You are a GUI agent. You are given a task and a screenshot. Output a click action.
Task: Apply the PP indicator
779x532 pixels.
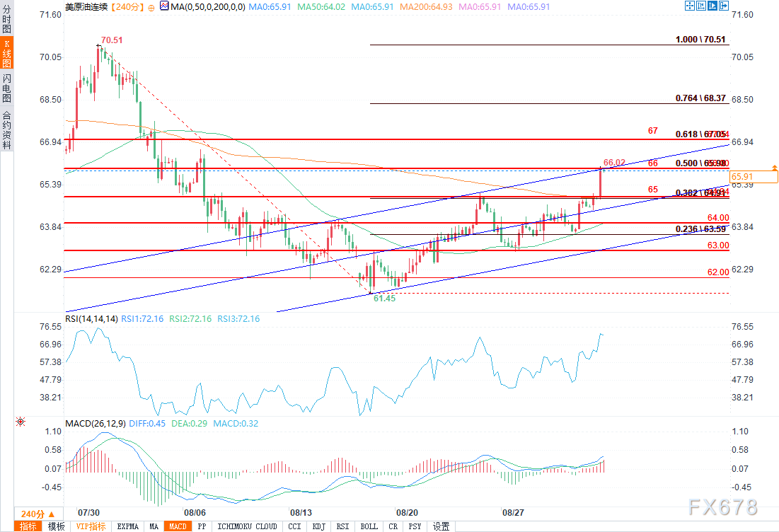point(202,526)
